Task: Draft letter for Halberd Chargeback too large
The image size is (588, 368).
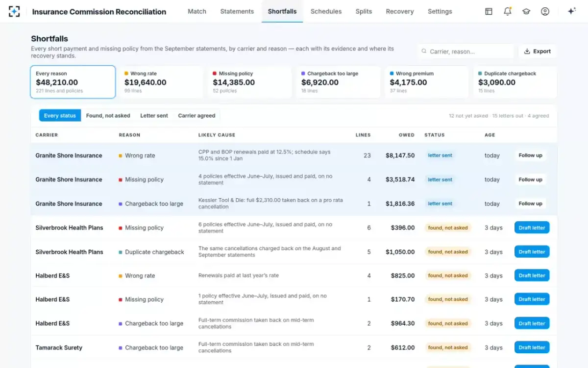Action: pyautogui.click(x=532, y=323)
